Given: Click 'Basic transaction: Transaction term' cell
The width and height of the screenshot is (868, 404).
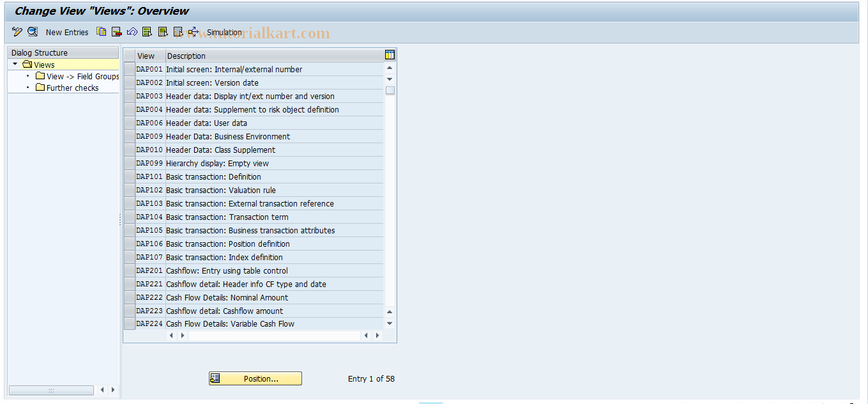Looking at the screenshot, I should pos(275,217).
